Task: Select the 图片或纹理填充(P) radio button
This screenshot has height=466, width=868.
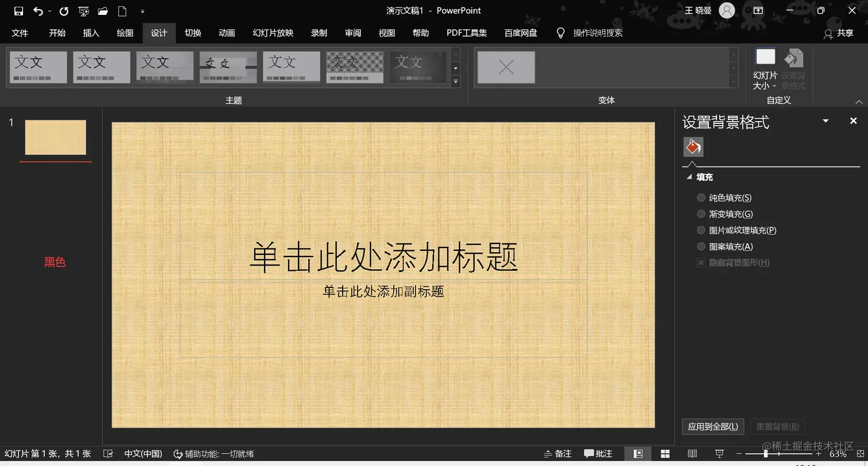Action: 701,230
